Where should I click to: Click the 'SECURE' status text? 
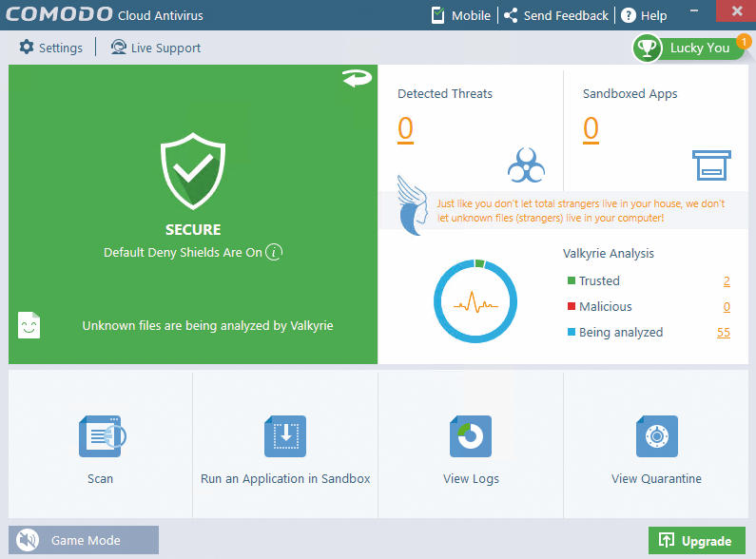click(x=193, y=229)
